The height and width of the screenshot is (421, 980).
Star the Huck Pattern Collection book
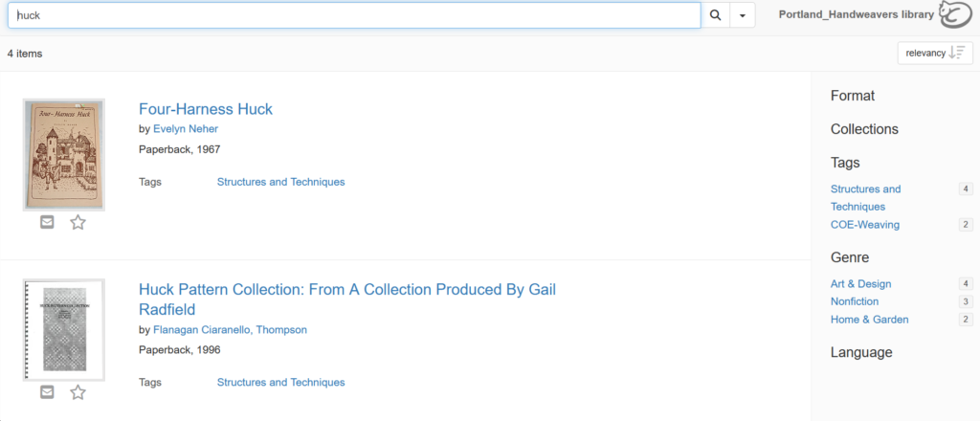coord(78,392)
